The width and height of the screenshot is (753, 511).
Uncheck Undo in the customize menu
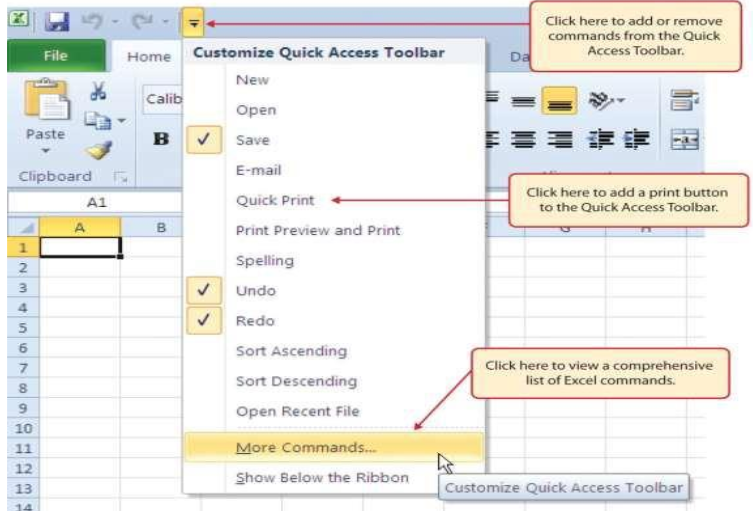[x=334, y=291]
